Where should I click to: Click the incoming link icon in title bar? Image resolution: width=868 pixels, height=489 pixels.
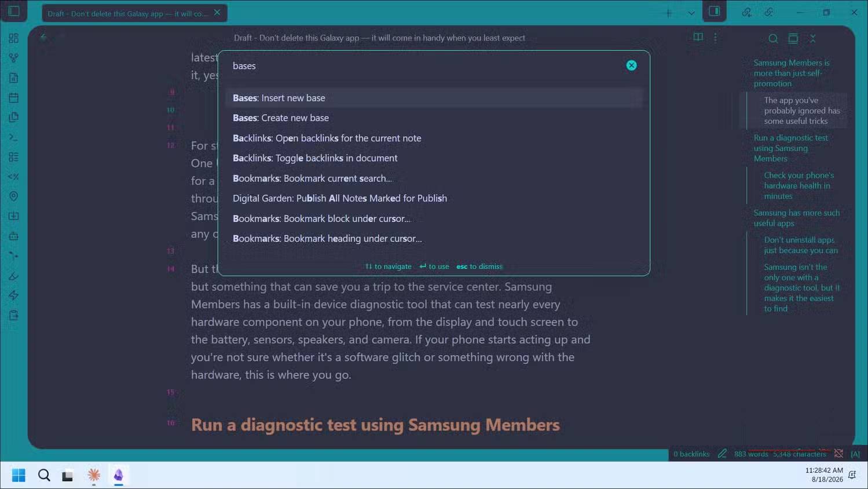pyautogui.click(x=747, y=12)
